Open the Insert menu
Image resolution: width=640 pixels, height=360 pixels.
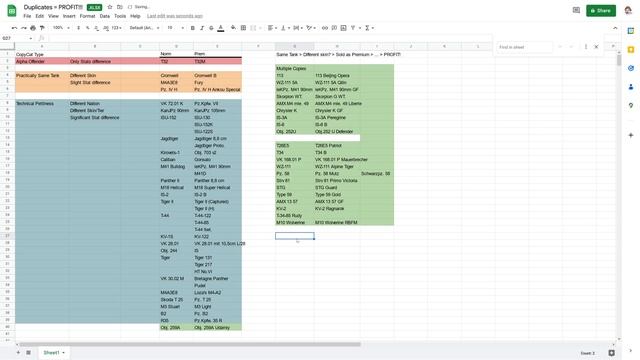69,16
